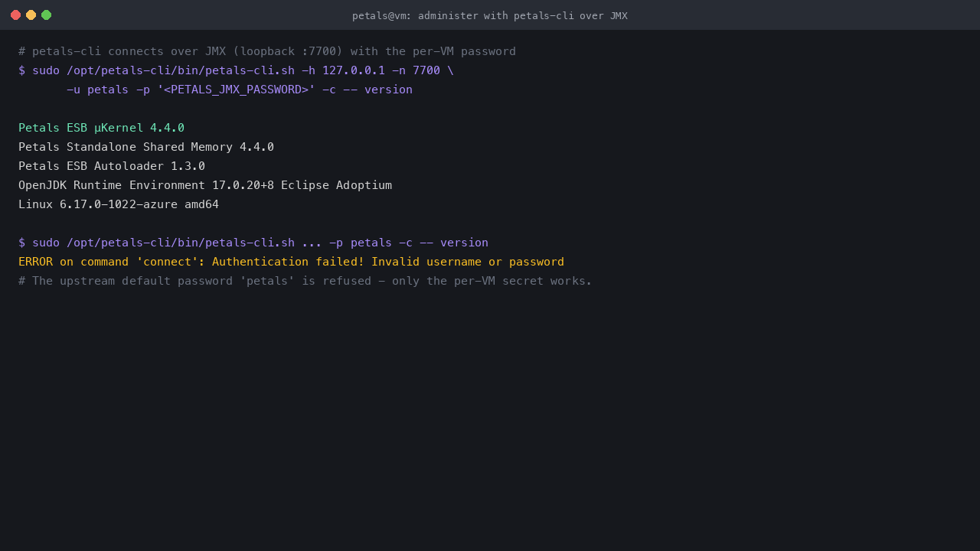Click the yellow minimize window button

click(31, 15)
